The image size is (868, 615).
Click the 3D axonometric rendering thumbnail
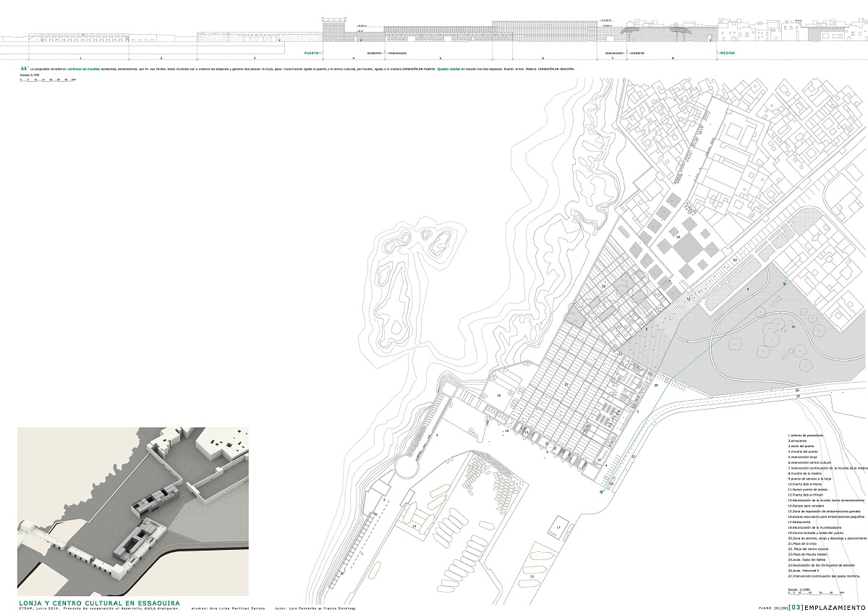point(132,511)
